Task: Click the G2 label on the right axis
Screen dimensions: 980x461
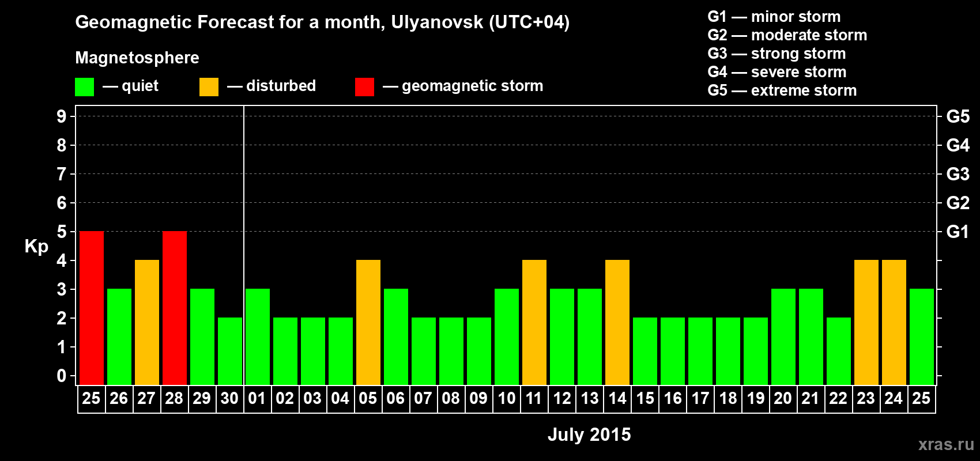Action: pyautogui.click(x=958, y=203)
